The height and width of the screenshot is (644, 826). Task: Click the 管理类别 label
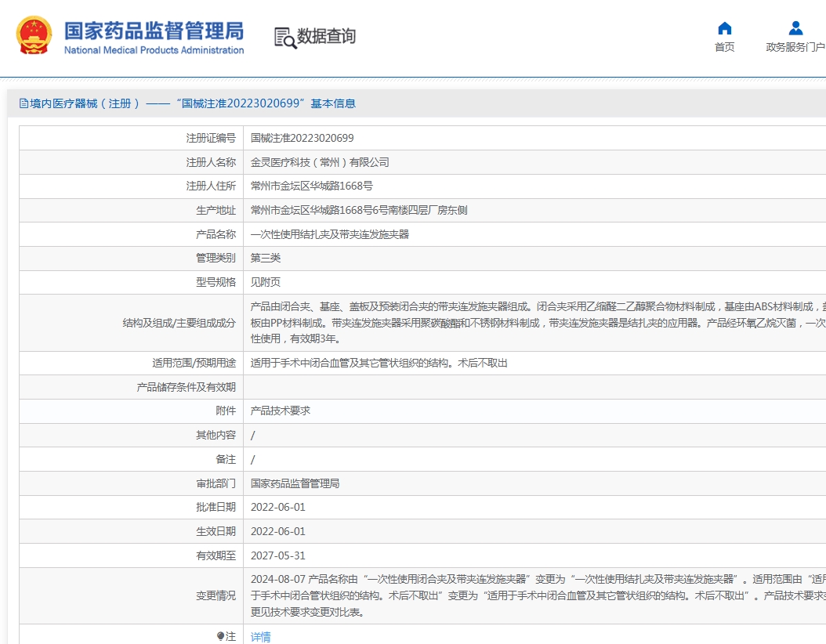click(216, 258)
